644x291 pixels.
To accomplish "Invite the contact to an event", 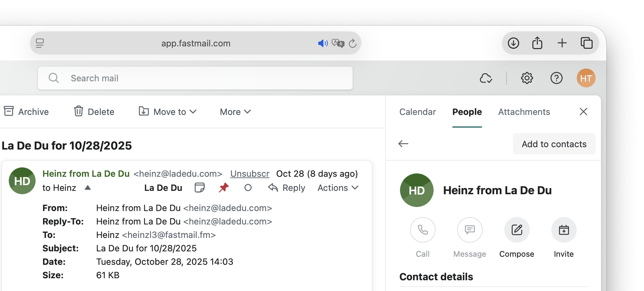I will [x=564, y=230].
